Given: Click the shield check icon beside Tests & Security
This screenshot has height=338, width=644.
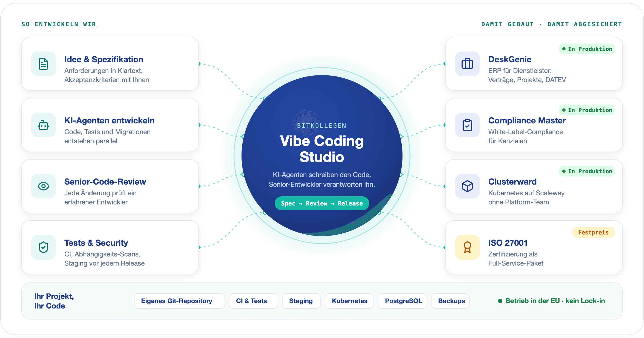Looking at the screenshot, I should 43,247.
